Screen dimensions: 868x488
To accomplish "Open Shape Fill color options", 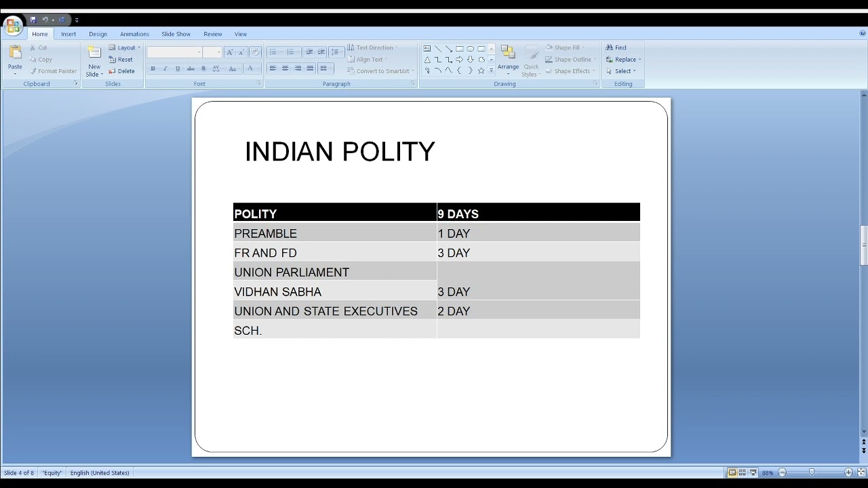I will click(x=566, y=47).
